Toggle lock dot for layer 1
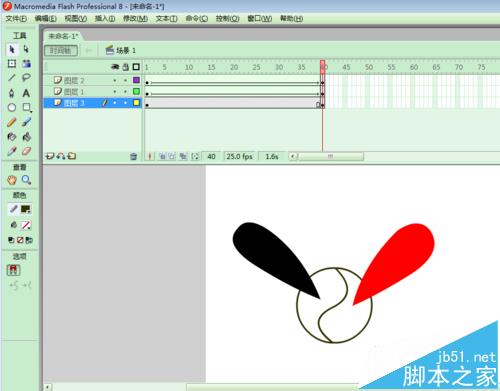This screenshot has width=500, height=391. [x=125, y=91]
